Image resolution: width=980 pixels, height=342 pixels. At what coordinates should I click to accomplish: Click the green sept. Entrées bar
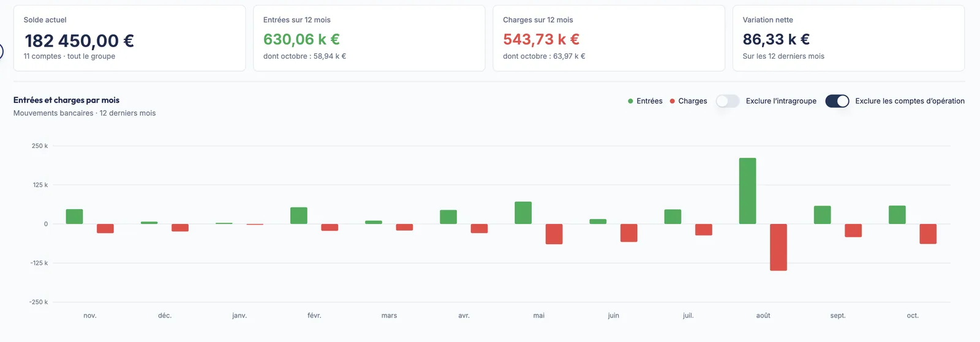823,215
